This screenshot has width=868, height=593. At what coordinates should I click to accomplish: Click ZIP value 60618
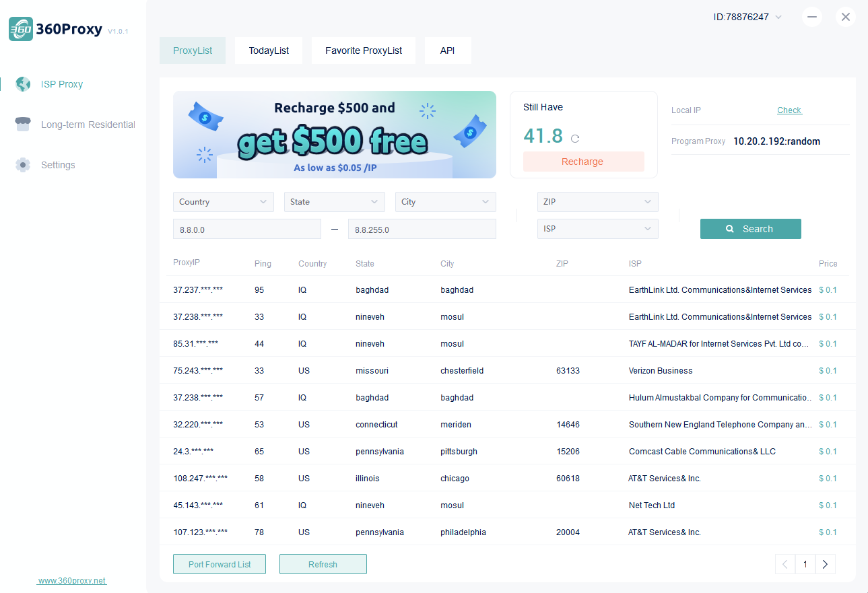(x=568, y=479)
